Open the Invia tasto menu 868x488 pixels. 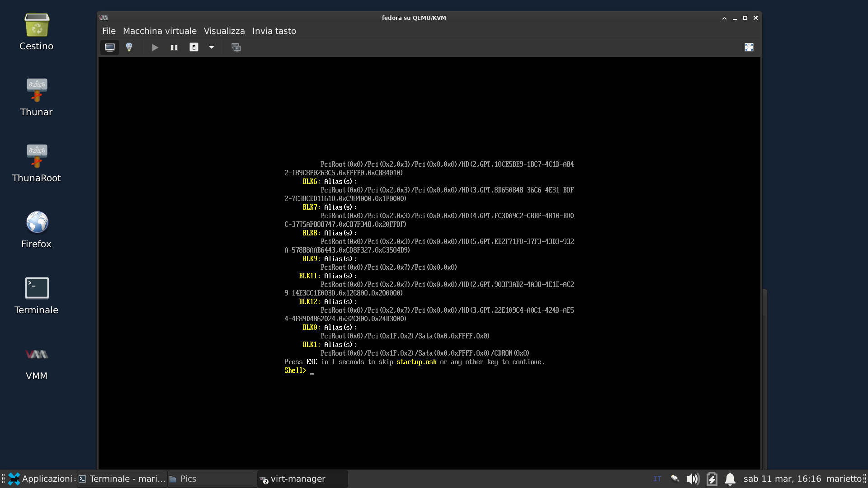274,31
